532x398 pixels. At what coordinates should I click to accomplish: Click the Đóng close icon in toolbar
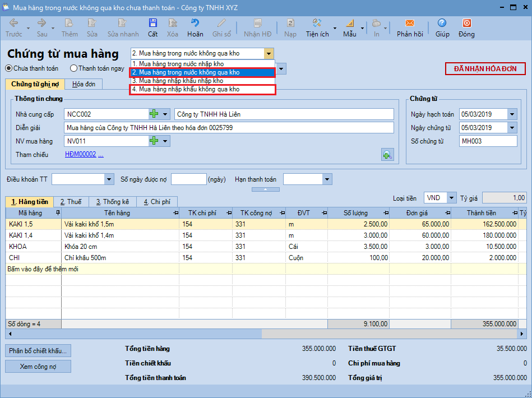pyautogui.click(x=466, y=24)
